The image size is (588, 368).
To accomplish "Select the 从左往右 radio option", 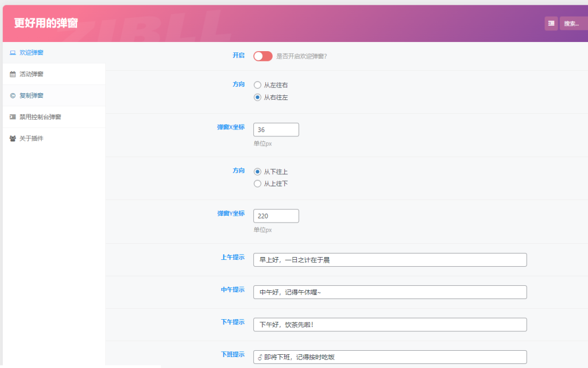I will pyautogui.click(x=257, y=85).
